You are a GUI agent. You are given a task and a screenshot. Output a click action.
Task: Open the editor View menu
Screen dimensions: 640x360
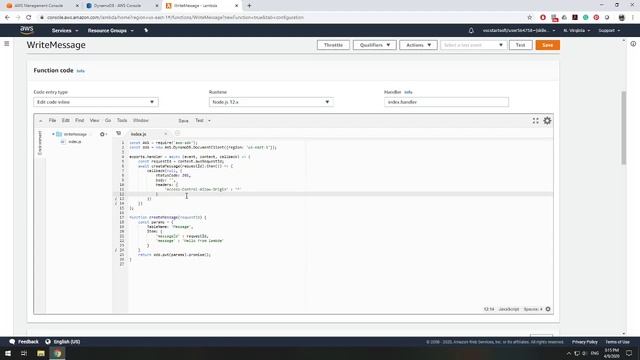(94, 120)
